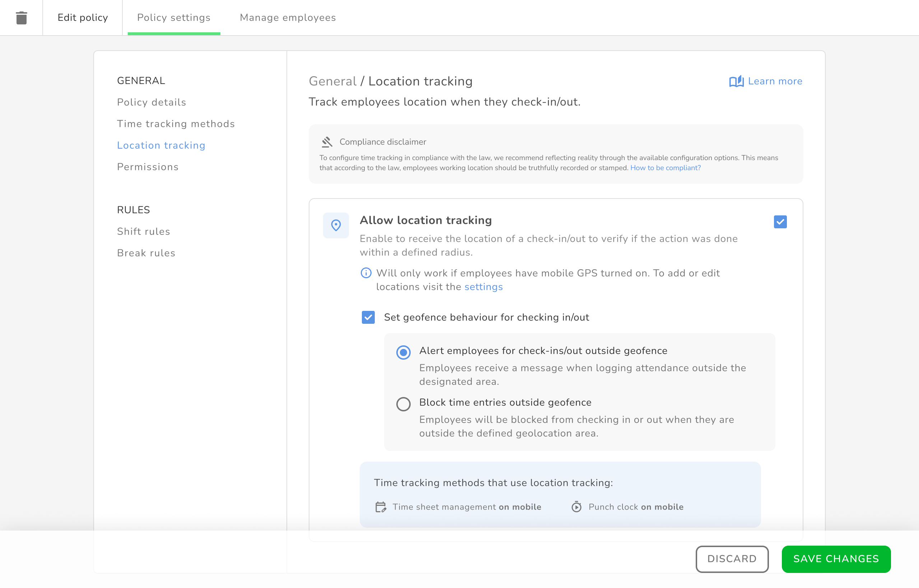This screenshot has width=919, height=588.
Task: Click the Discard button
Action: tap(732, 559)
